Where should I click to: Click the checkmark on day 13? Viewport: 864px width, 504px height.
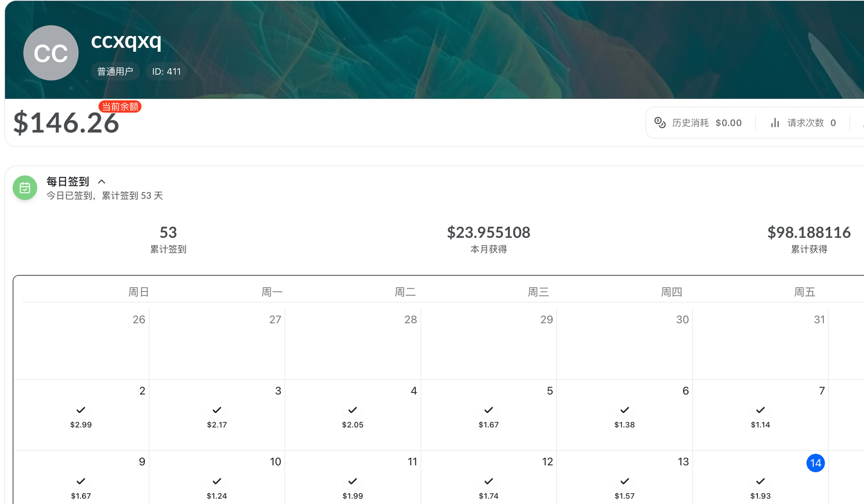click(x=625, y=481)
